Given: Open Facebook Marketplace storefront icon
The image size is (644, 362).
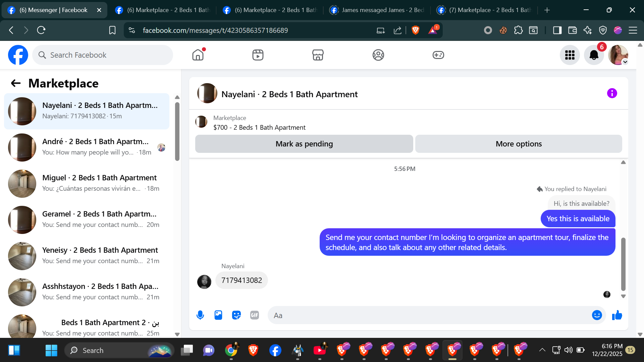Looking at the screenshot, I should 318,55.
